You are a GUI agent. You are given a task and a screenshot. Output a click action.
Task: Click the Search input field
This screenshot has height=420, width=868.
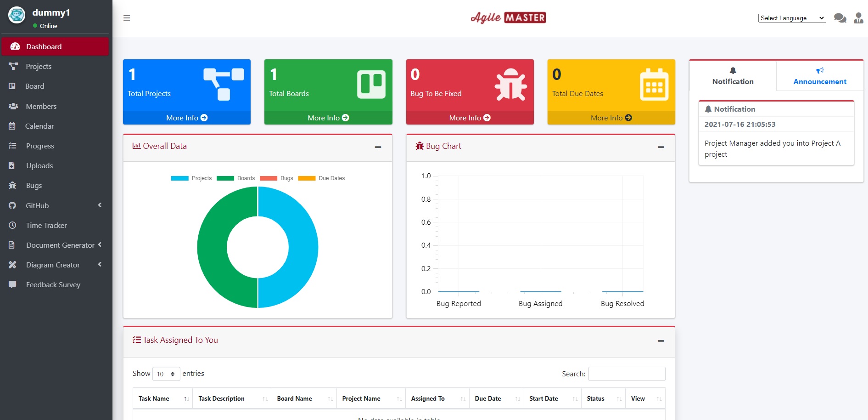tap(627, 374)
